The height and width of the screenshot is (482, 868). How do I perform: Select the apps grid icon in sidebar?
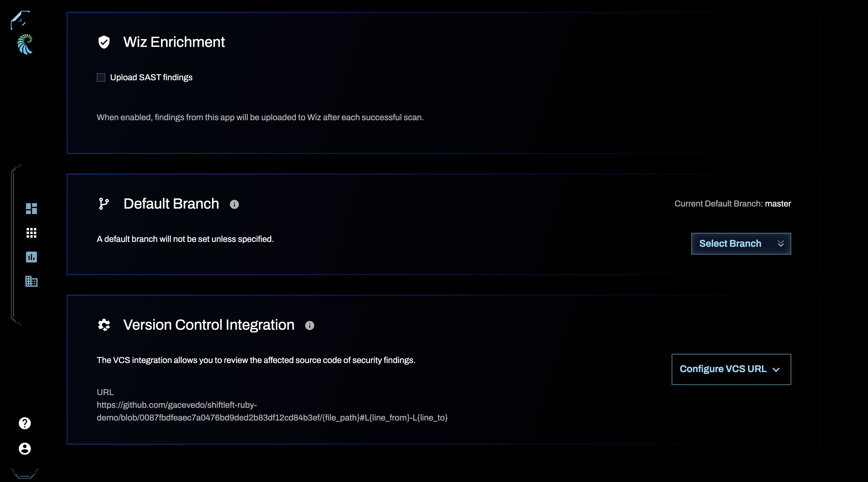(31, 233)
